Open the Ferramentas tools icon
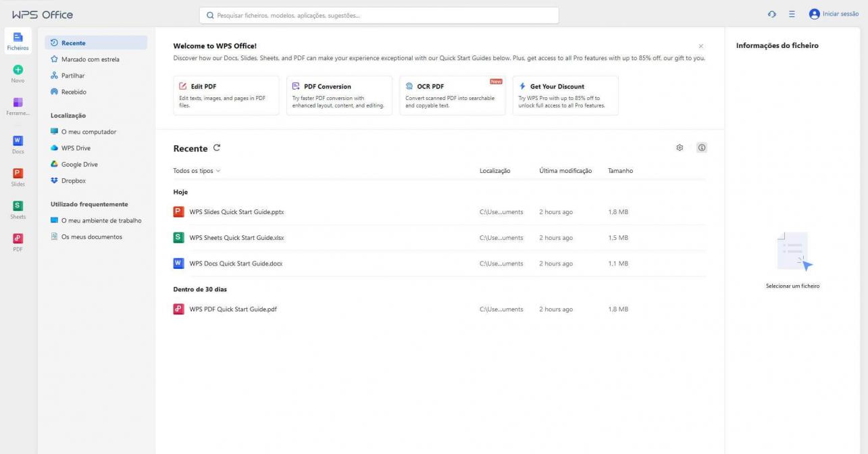Screen dimensions: 868x454 tap(18, 103)
